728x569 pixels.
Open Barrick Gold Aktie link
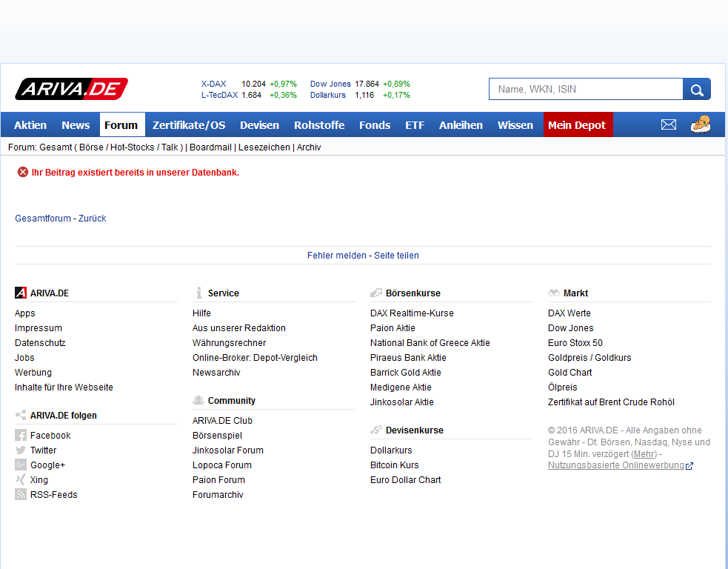tap(405, 373)
